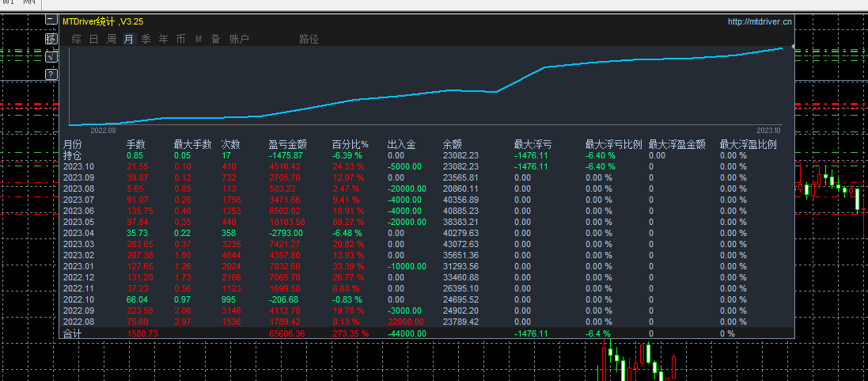Click chart end date label 2023.10
The width and height of the screenshot is (868, 381).
tap(768, 130)
